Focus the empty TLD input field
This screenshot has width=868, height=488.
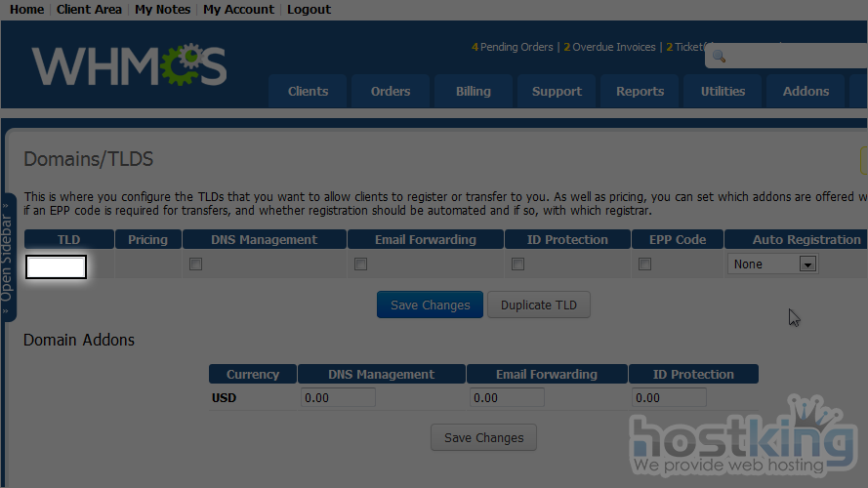point(56,266)
